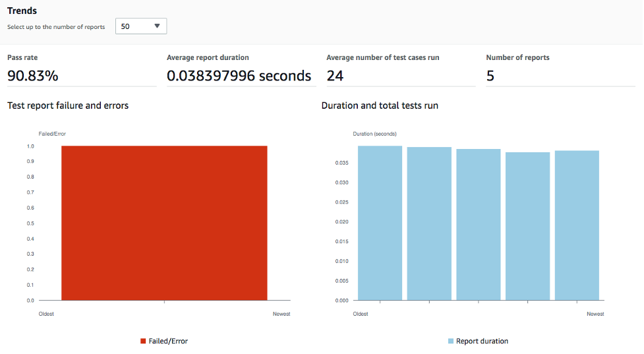Click the Failed/Error axis title

(52, 134)
